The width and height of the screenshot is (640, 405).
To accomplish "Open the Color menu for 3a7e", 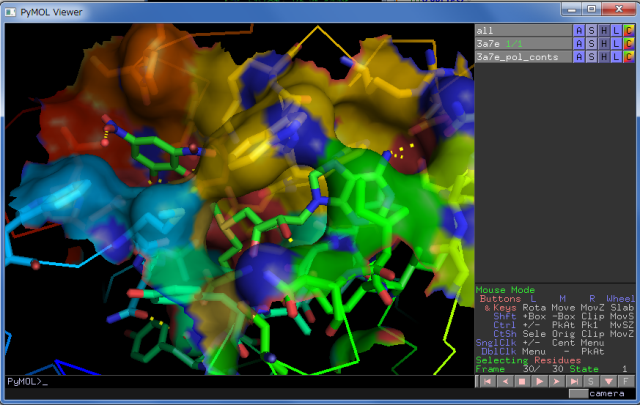I will pyautogui.click(x=629, y=44).
